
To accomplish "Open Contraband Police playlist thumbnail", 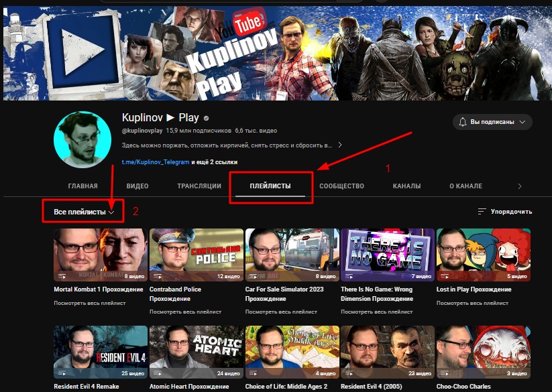I will click(197, 255).
